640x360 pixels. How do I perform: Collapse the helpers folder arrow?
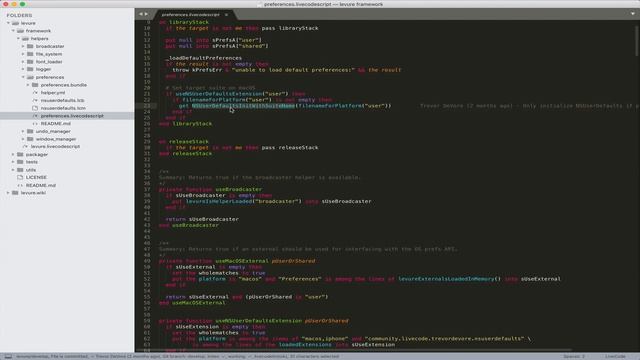(18, 38)
